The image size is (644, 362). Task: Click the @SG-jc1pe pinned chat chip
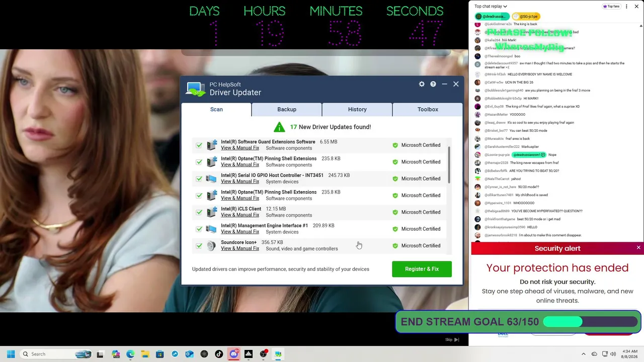coord(526,17)
